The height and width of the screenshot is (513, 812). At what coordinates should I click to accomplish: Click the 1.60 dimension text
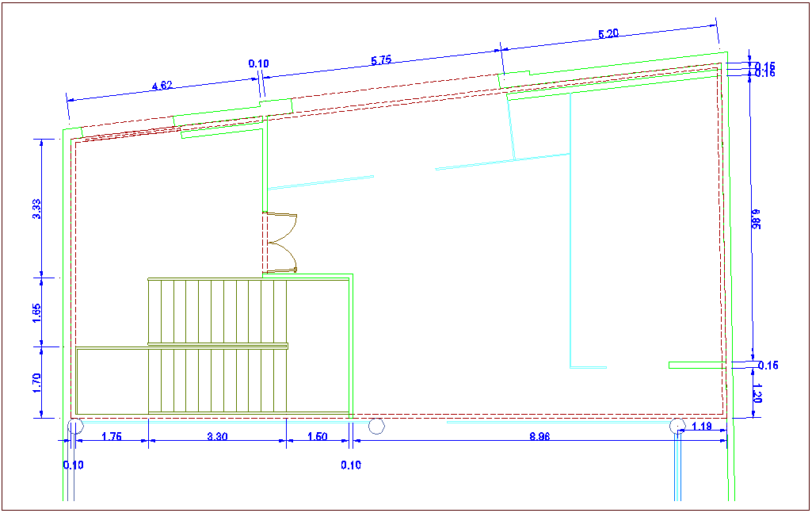(317, 436)
